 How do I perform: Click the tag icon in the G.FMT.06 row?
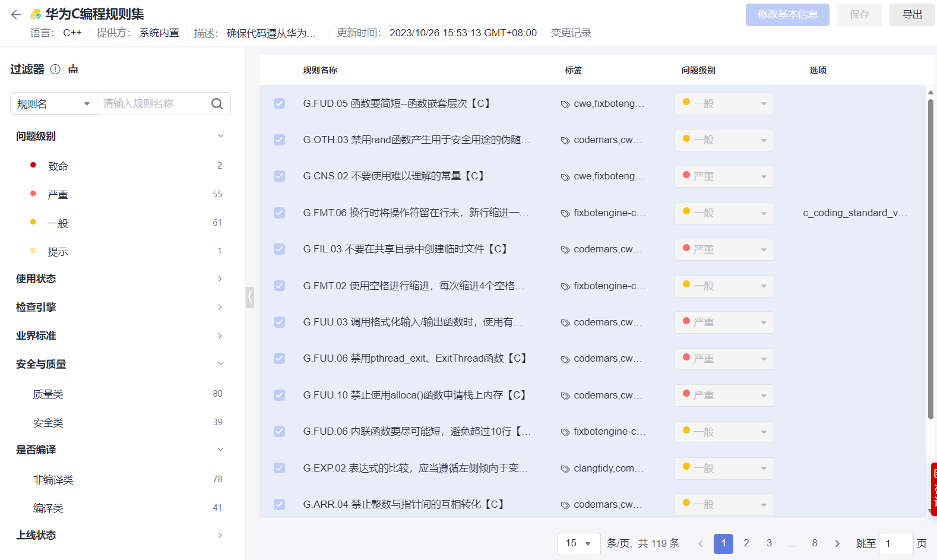click(x=565, y=213)
